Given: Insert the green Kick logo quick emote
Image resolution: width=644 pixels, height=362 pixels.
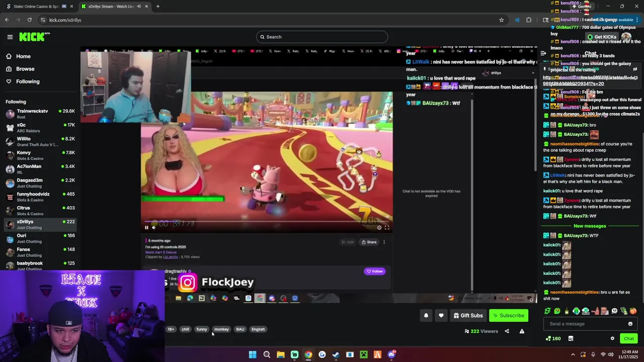Looking at the screenshot, I should tap(547, 311).
